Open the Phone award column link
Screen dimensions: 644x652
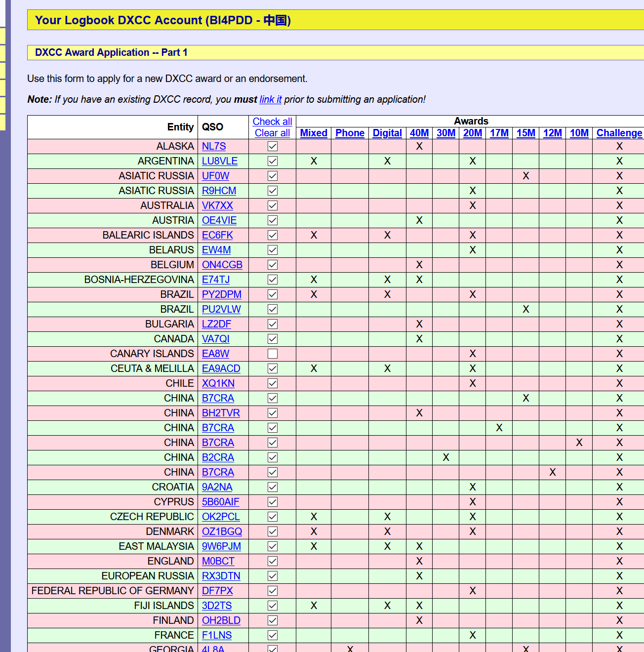click(x=350, y=133)
